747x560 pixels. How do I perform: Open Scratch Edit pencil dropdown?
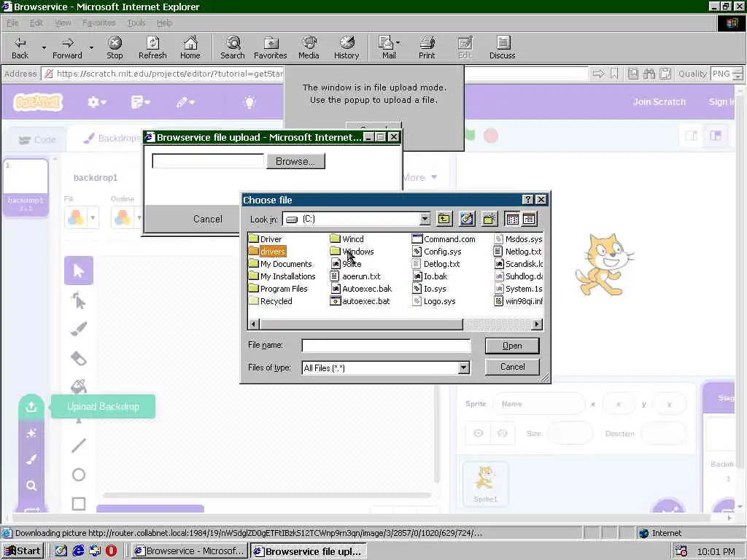pyautogui.click(x=185, y=102)
